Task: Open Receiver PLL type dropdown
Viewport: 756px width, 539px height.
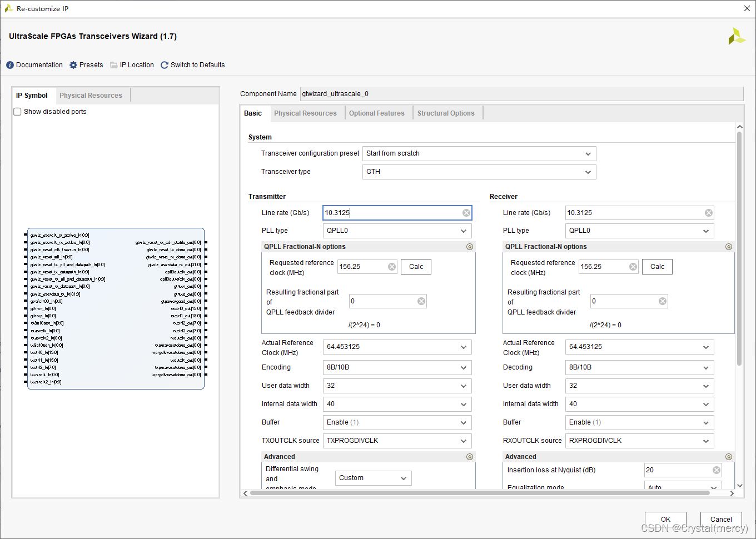Action: (639, 231)
